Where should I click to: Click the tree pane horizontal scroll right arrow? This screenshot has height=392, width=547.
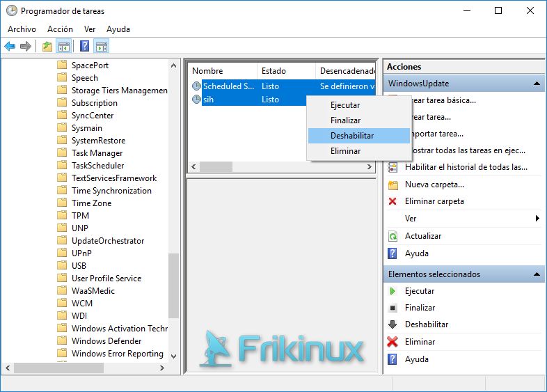(162, 368)
